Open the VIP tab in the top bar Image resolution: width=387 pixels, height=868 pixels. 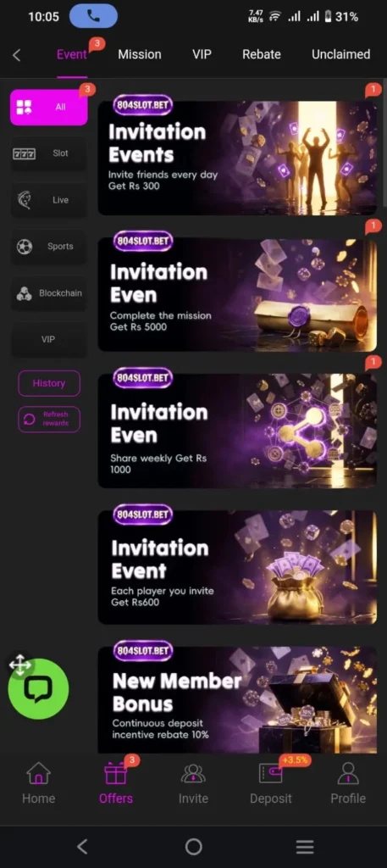click(x=202, y=54)
